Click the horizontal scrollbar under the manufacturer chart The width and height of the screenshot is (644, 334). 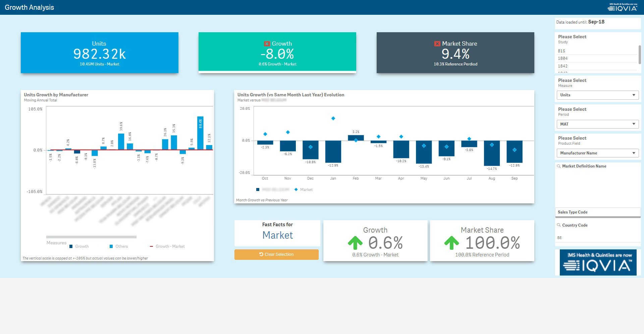(91, 237)
